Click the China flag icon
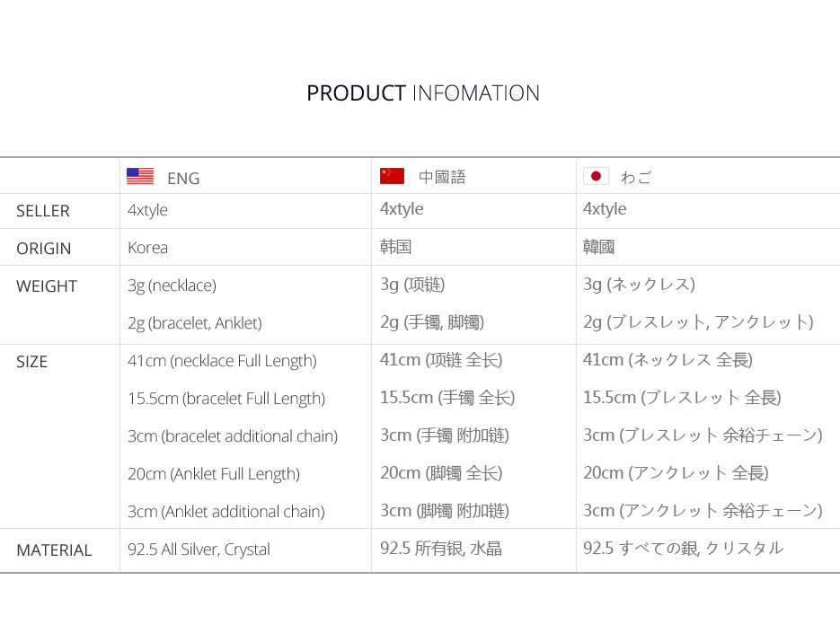 pyautogui.click(x=392, y=176)
